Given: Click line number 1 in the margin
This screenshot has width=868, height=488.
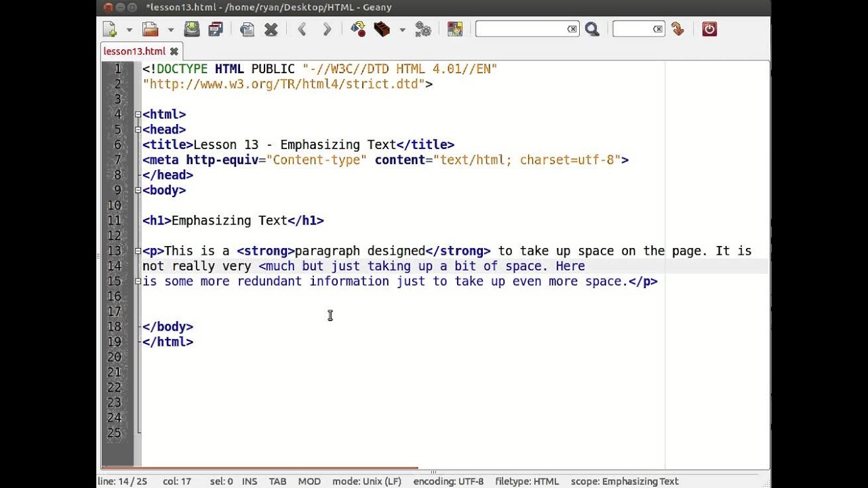Looking at the screenshot, I should pos(117,69).
